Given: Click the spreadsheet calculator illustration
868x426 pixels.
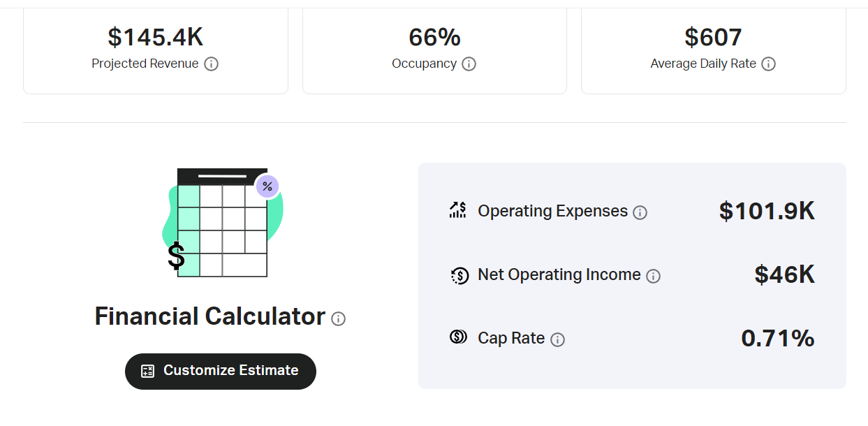Looking at the screenshot, I should (x=222, y=223).
